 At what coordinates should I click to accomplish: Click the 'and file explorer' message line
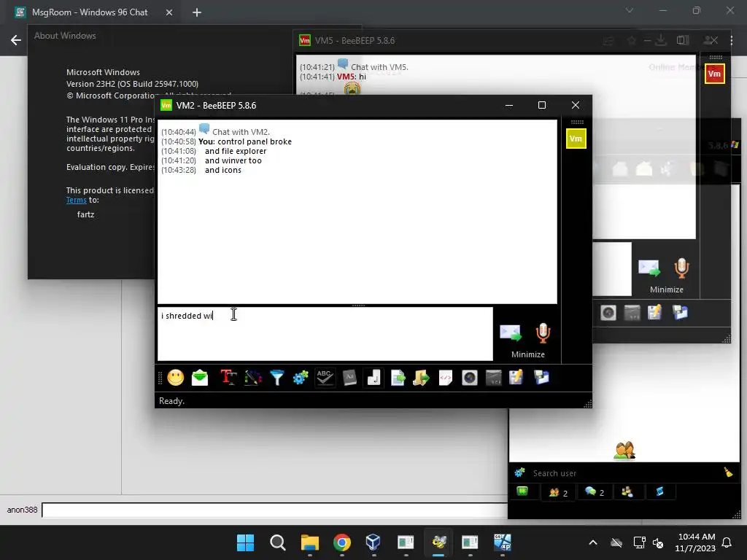point(236,151)
